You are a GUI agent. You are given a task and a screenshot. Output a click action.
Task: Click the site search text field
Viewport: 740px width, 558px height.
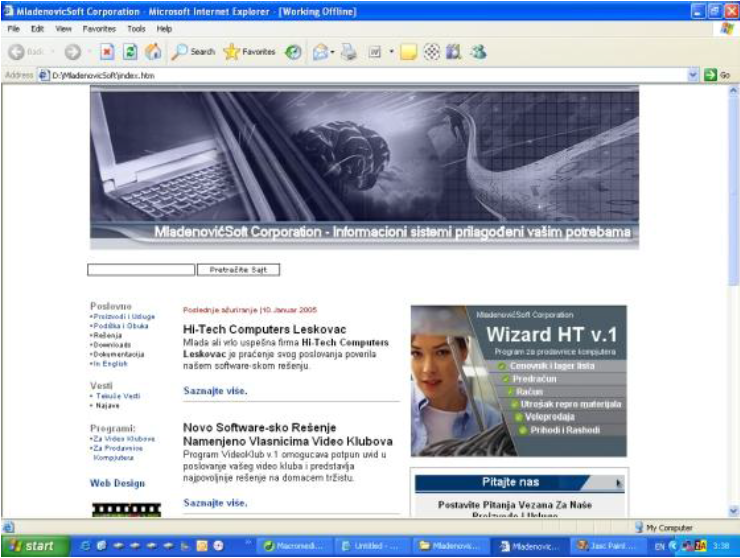(141, 270)
